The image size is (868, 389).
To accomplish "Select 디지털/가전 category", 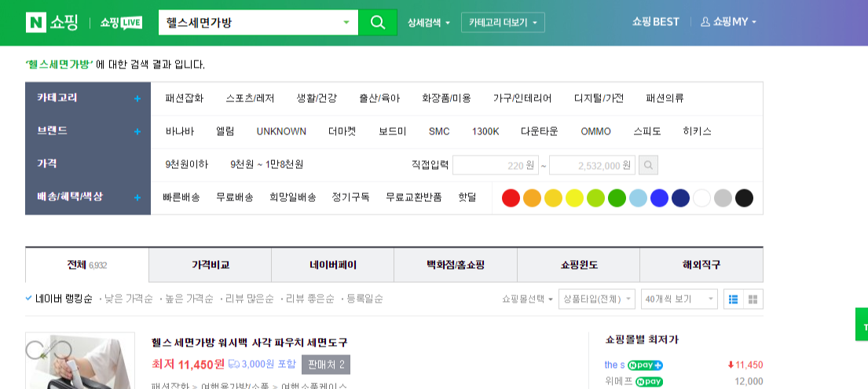I will (x=599, y=99).
